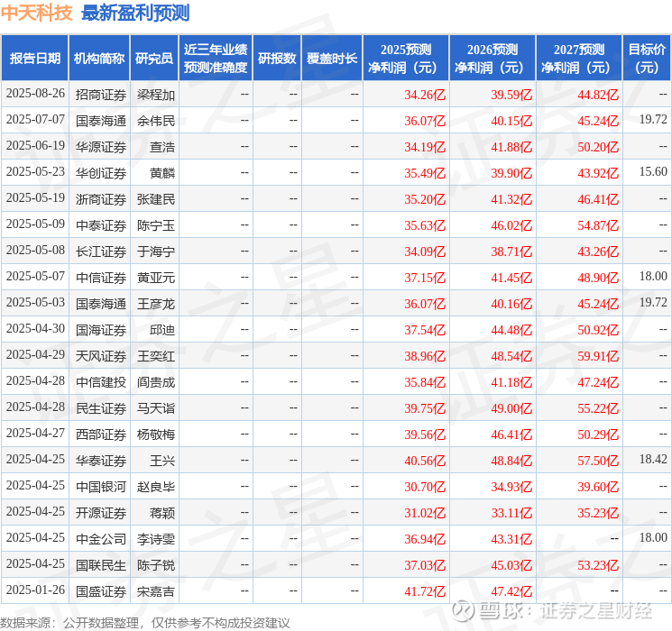Click the 近三年业绩预测准确度 header
The height and width of the screenshot is (631, 672).
[216, 59]
